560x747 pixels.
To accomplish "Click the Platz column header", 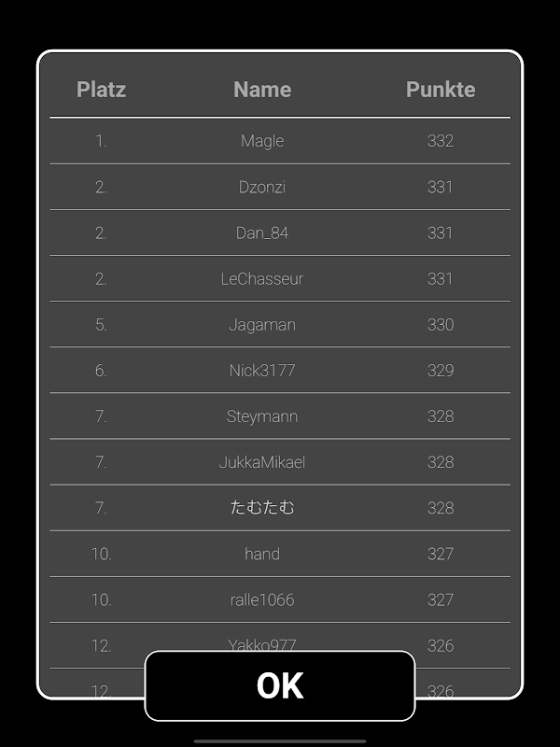I will (x=101, y=90).
